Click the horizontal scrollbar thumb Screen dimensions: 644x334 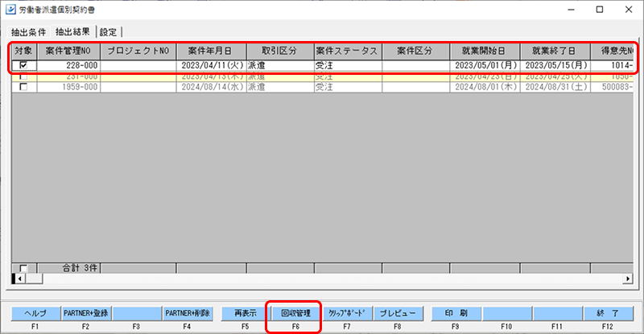click(x=34, y=278)
